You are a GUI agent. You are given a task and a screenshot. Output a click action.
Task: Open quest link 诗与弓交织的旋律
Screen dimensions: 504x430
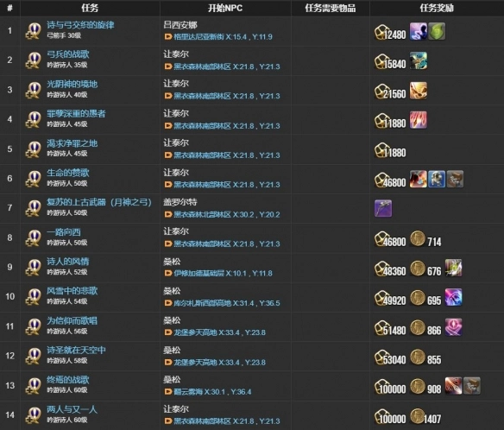(x=80, y=25)
